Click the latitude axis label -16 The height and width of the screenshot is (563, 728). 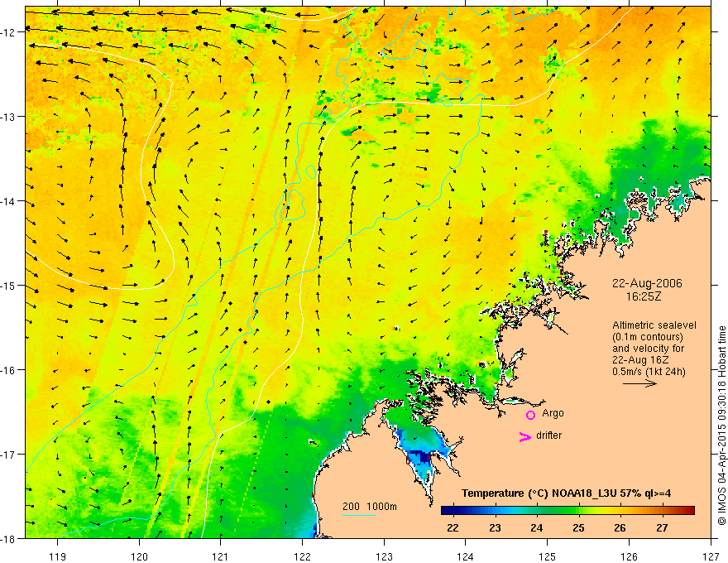pyautogui.click(x=10, y=370)
